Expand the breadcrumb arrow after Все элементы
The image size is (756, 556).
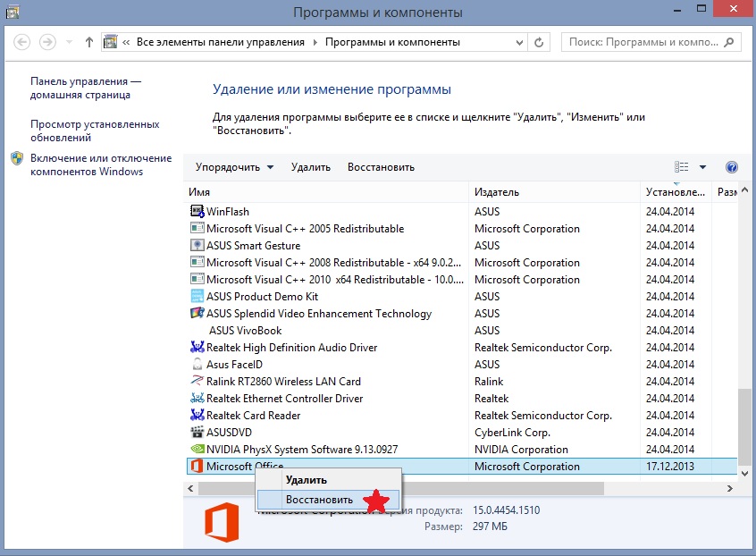(x=315, y=42)
